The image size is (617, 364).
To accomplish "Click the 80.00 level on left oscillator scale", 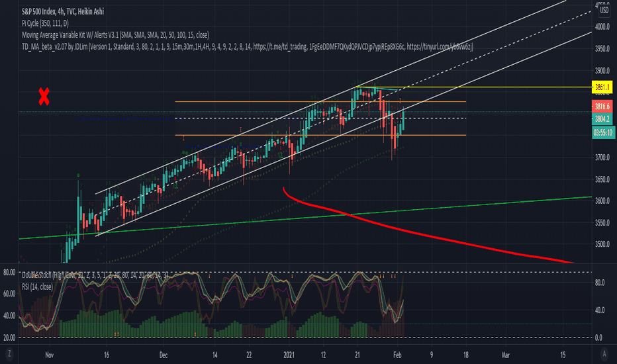I will pyautogui.click(x=9, y=272).
